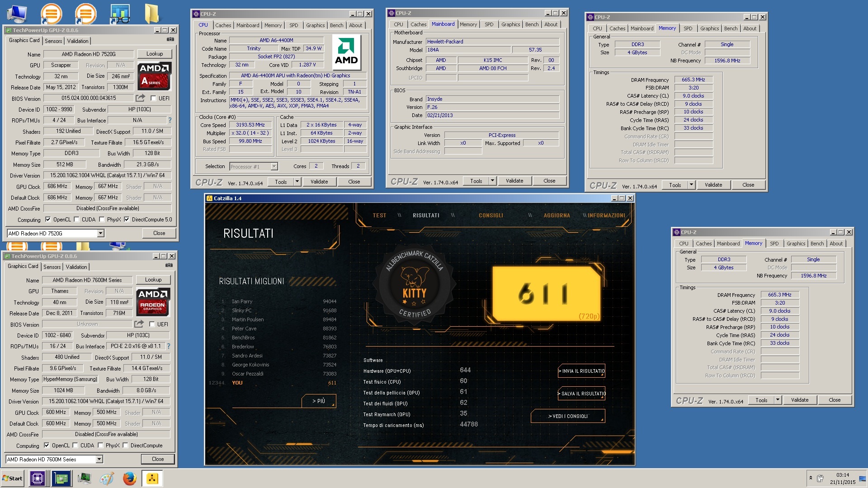Open Tools dropdown arrow in CPU tab window
This screenshot has width=868, height=488.
pyautogui.click(x=297, y=182)
